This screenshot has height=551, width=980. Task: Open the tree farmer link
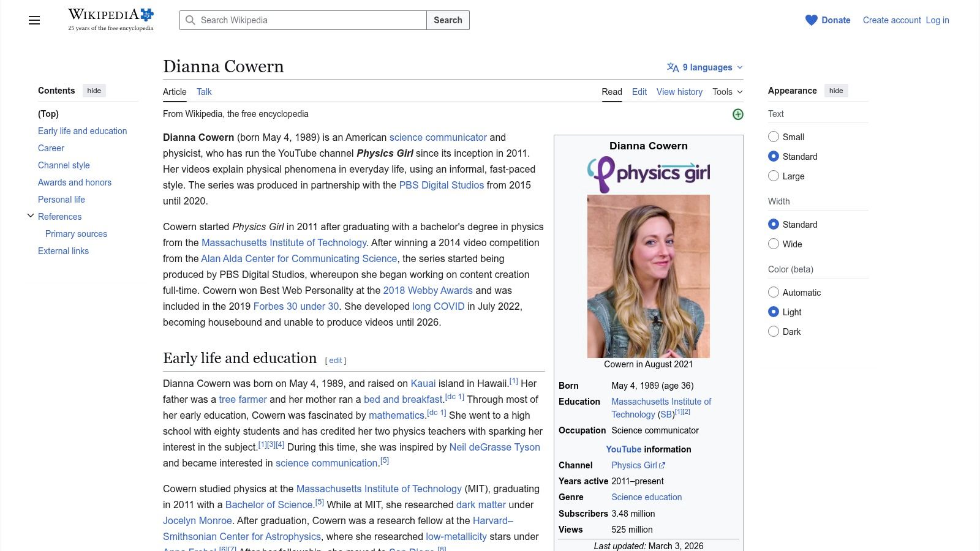pos(243,399)
